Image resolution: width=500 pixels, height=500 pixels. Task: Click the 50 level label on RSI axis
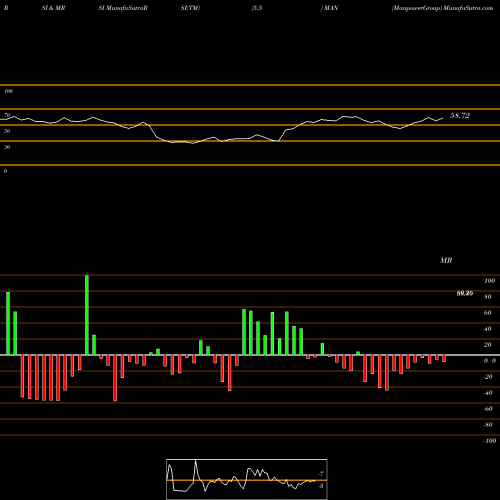(7, 131)
